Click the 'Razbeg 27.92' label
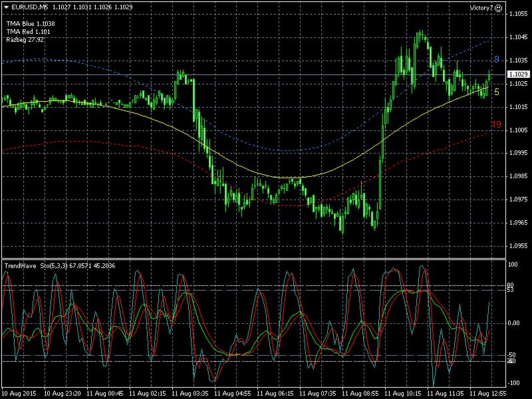The width and height of the screenshot is (532, 399). click(25, 40)
